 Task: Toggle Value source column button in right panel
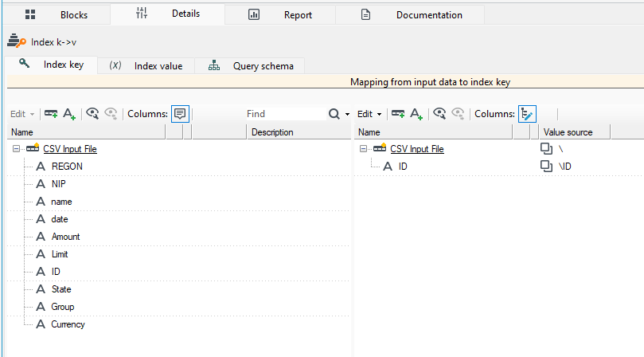527,114
